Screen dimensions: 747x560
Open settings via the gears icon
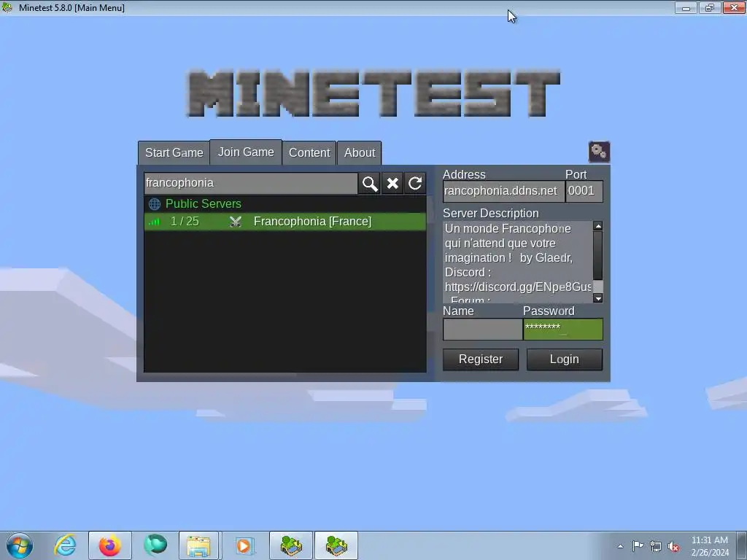[599, 152]
